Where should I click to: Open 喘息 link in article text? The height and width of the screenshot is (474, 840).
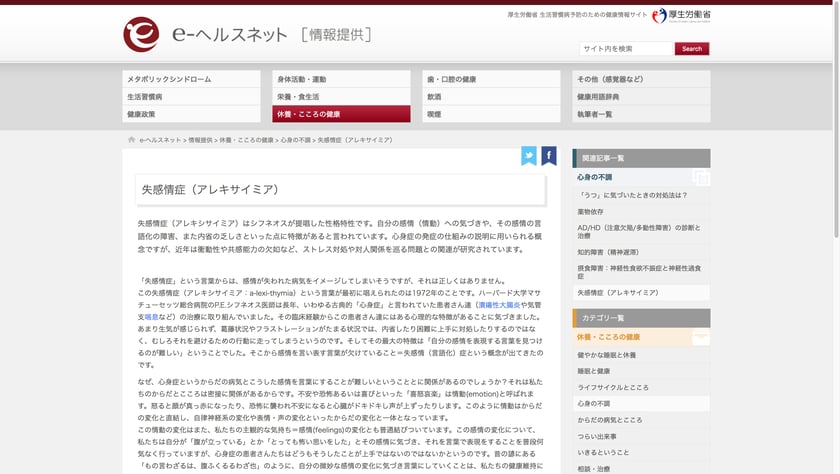pyautogui.click(x=152, y=317)
